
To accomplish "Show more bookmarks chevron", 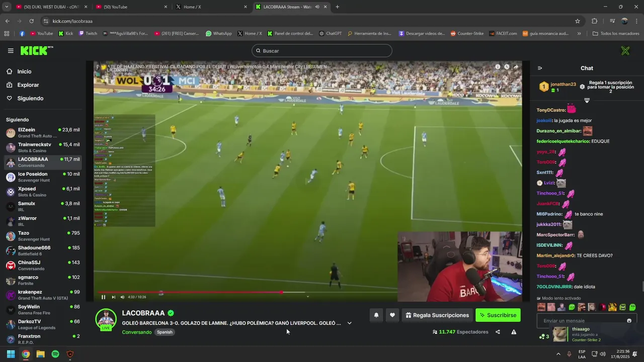I will [579, 34].
